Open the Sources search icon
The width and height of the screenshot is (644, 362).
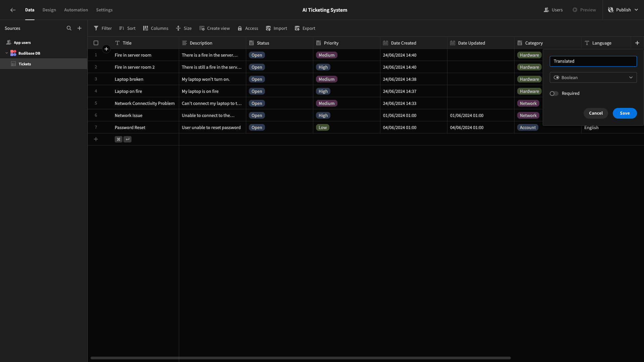coord(69,28)
